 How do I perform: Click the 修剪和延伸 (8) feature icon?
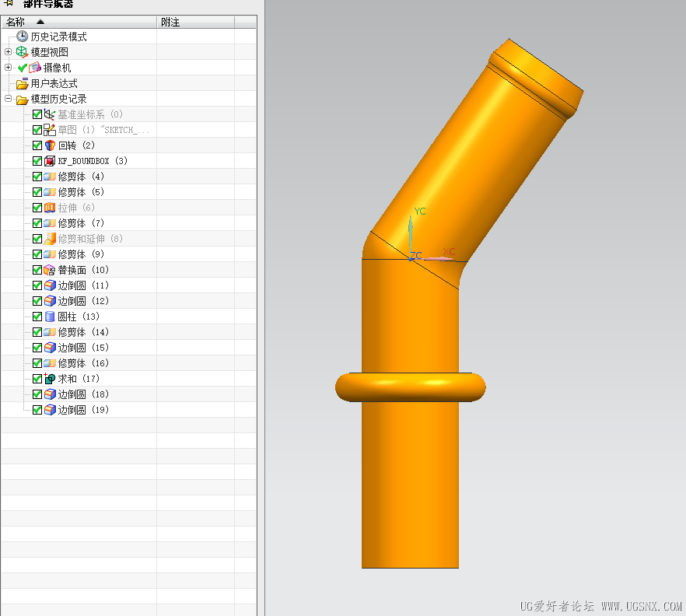tap(50, 239)
